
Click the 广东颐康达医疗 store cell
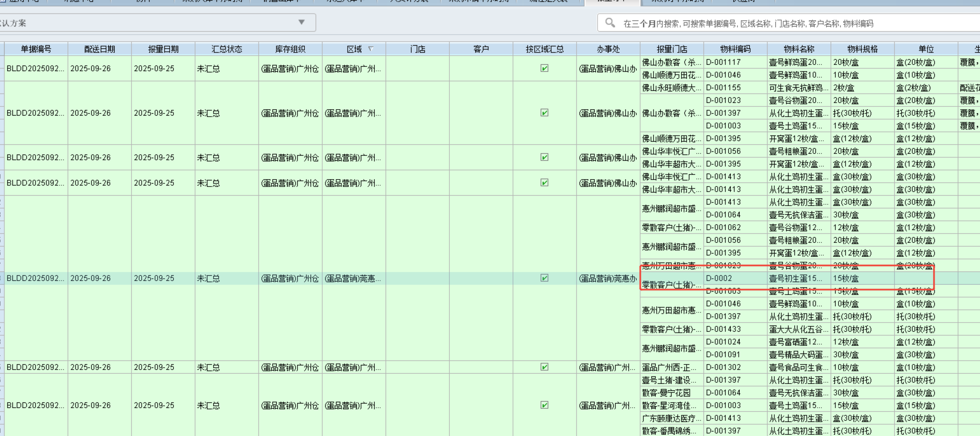tap(672, 418)
